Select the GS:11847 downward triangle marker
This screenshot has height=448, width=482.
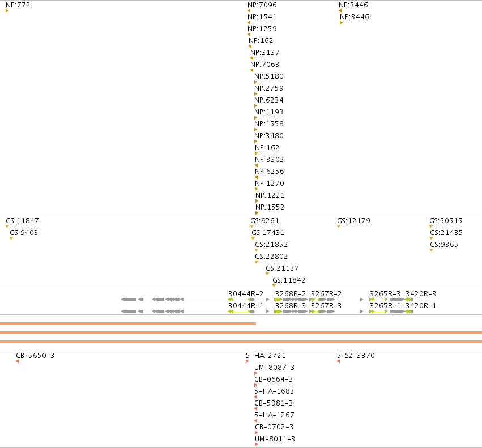pyautogui.click(x=7, y=227)
